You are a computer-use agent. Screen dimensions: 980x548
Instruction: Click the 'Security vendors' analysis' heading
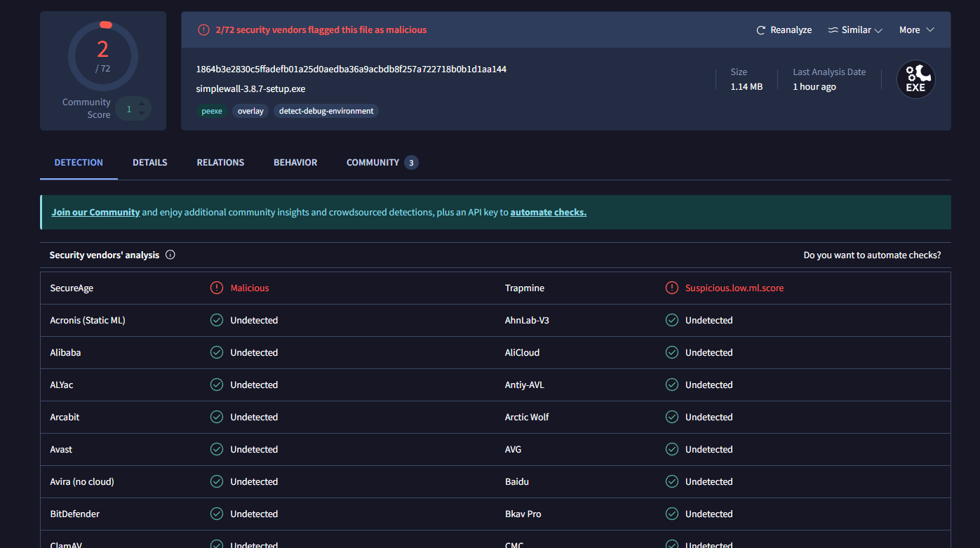[105, 255]
